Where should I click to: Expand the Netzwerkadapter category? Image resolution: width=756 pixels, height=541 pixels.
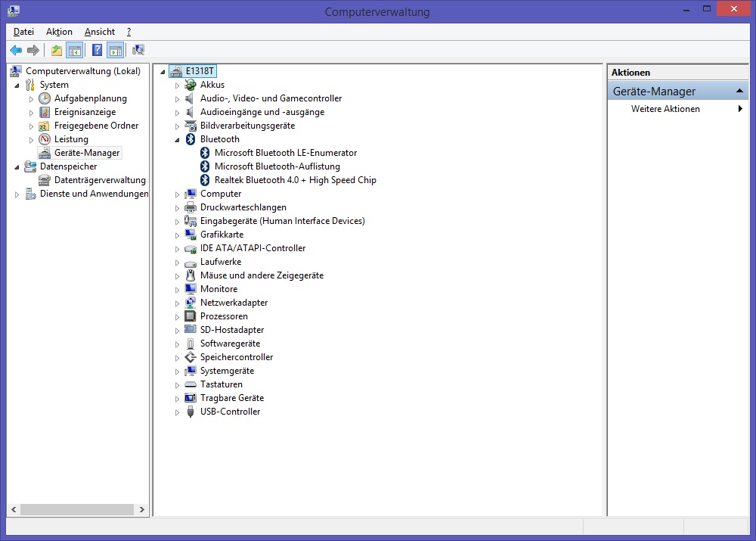click(x=178, y=303)
